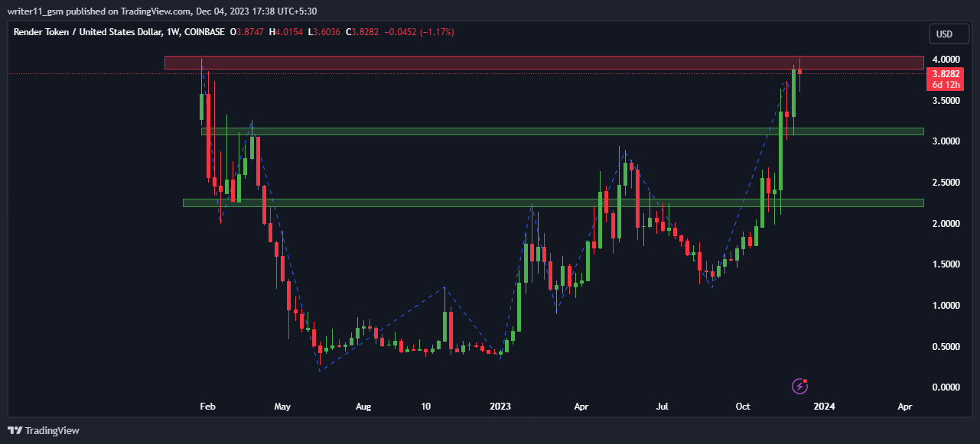Image resolution: width=980 pixels, height=444 pixels.
Task: Click the publisher line writer11_gsm header
Action: 162,11
